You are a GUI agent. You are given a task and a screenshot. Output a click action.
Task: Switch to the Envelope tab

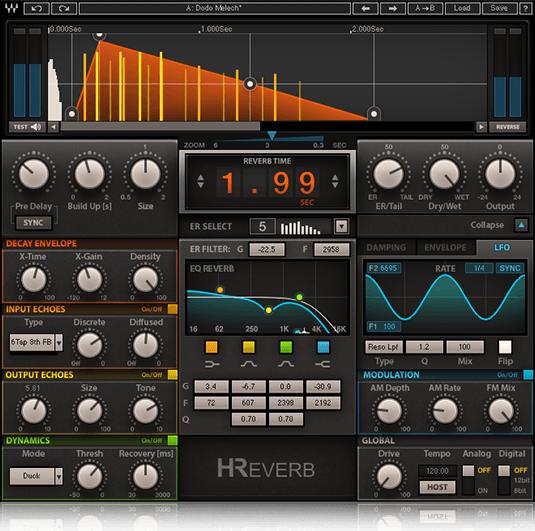point(445,247)
